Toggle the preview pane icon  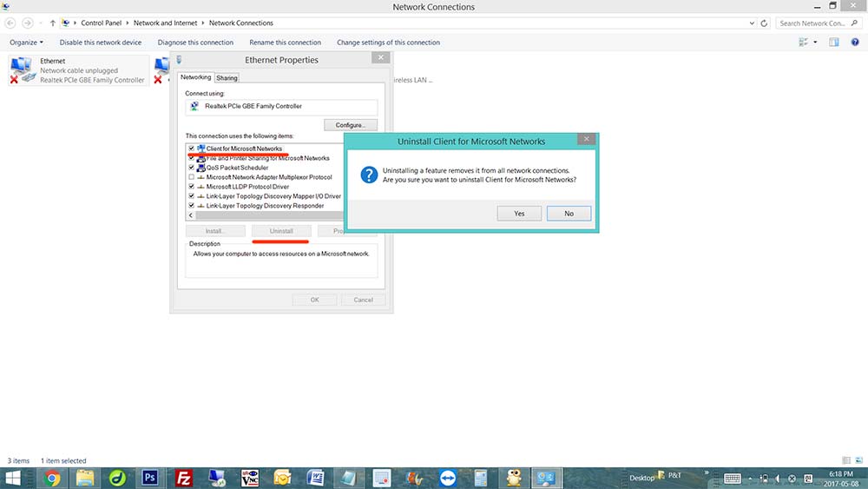833,42
